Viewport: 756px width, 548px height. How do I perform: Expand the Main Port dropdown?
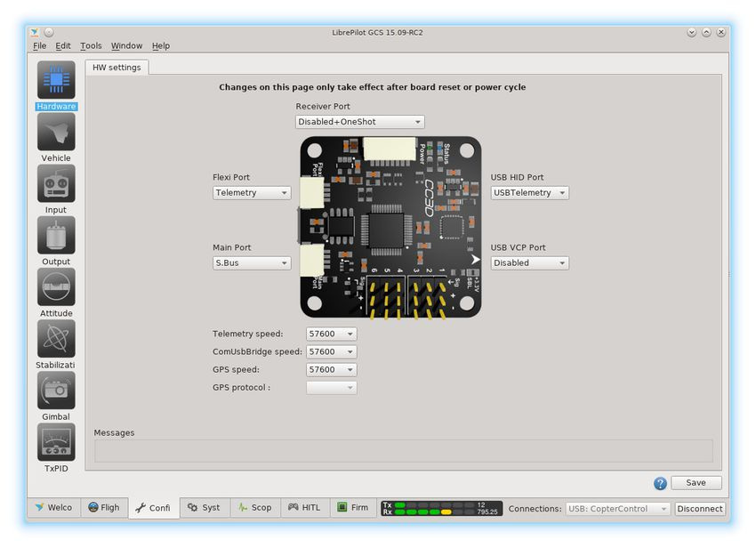[x=252, y=263]
